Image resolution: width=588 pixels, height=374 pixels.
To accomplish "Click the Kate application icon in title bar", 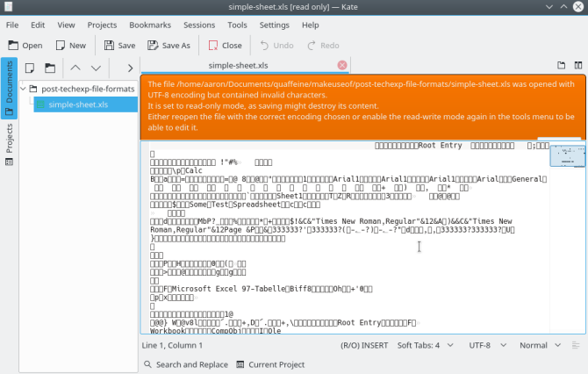I will coord(8,7).
